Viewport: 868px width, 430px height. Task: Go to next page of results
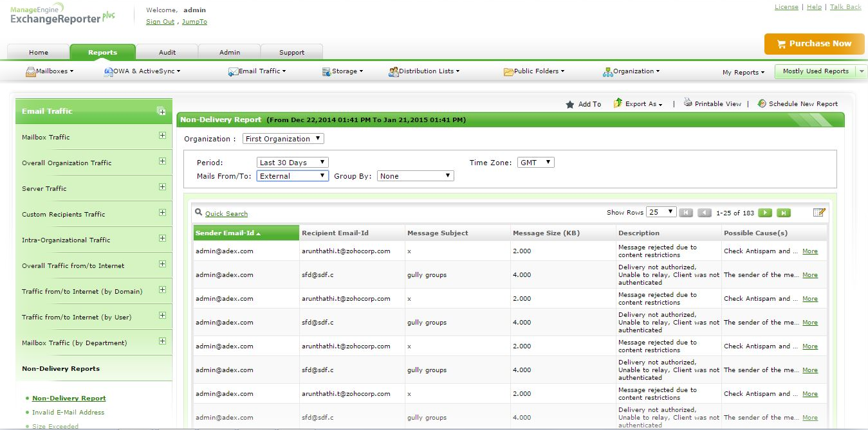tap(764, 213)
